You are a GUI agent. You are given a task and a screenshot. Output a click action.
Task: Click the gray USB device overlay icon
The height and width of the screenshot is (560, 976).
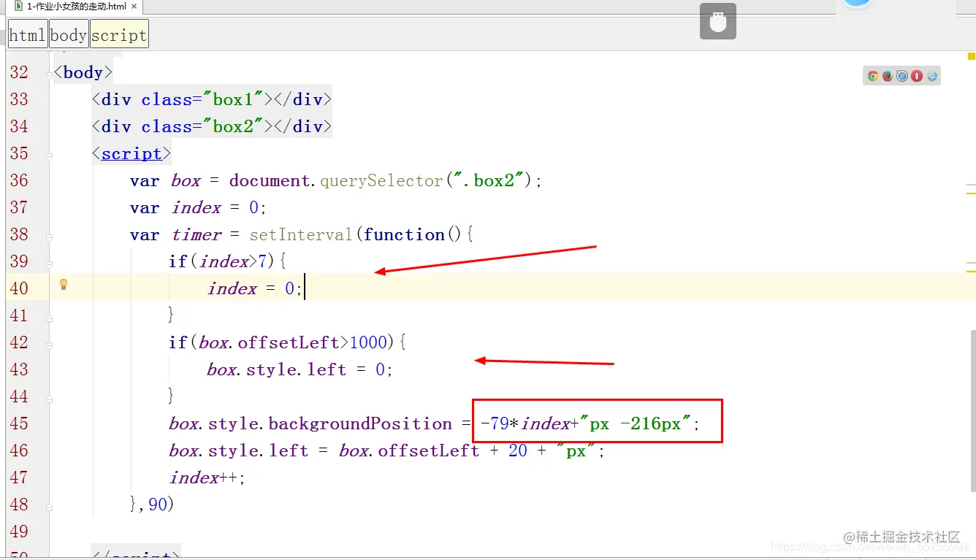pyautogui.click(x=717, y=21)
